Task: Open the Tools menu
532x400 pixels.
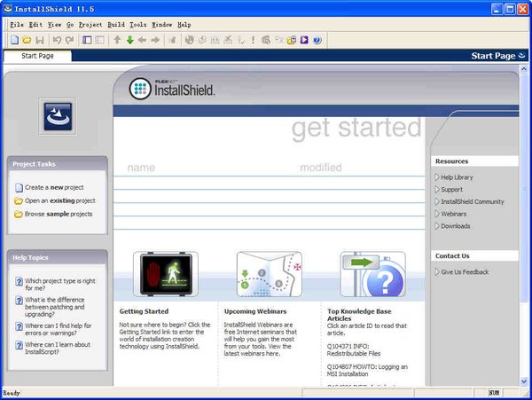Action: pos(138,25)
